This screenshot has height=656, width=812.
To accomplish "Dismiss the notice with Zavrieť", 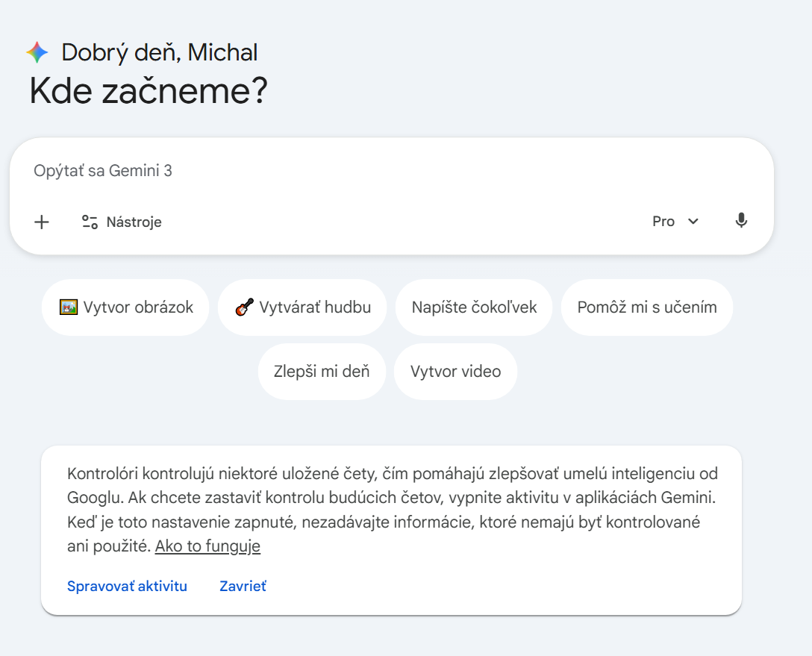I will [x=243, y=586].
